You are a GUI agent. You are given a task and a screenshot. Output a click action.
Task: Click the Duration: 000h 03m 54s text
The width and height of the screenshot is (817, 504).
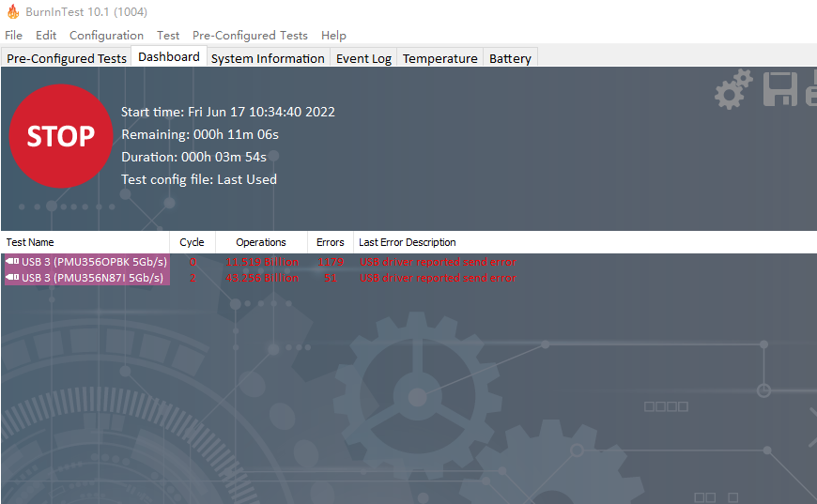click(x=193, y=157)
